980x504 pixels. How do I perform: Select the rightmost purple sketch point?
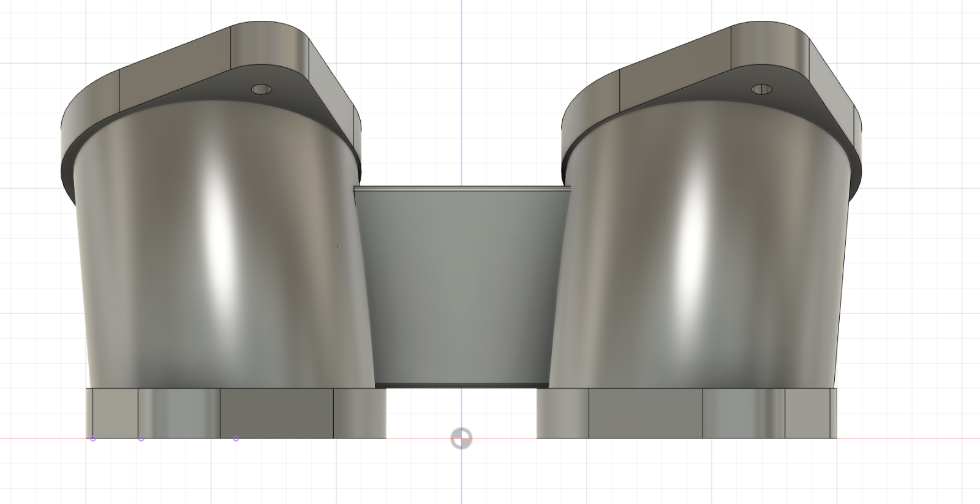pyautogui.click(x=236, y=438)
